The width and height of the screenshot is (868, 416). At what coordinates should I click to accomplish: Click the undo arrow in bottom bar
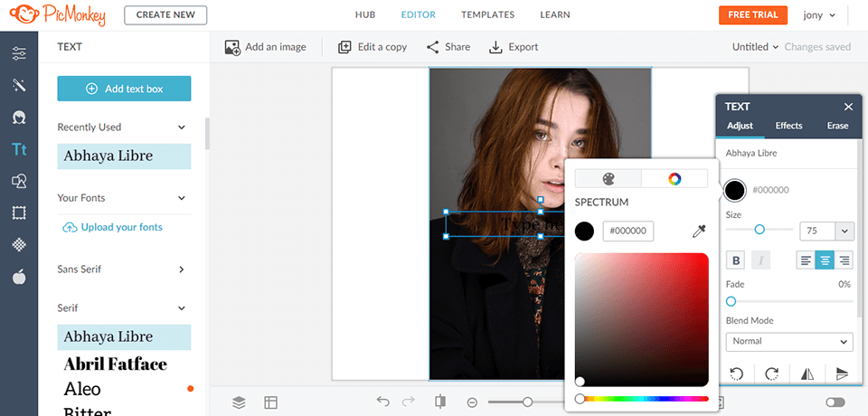383,402
